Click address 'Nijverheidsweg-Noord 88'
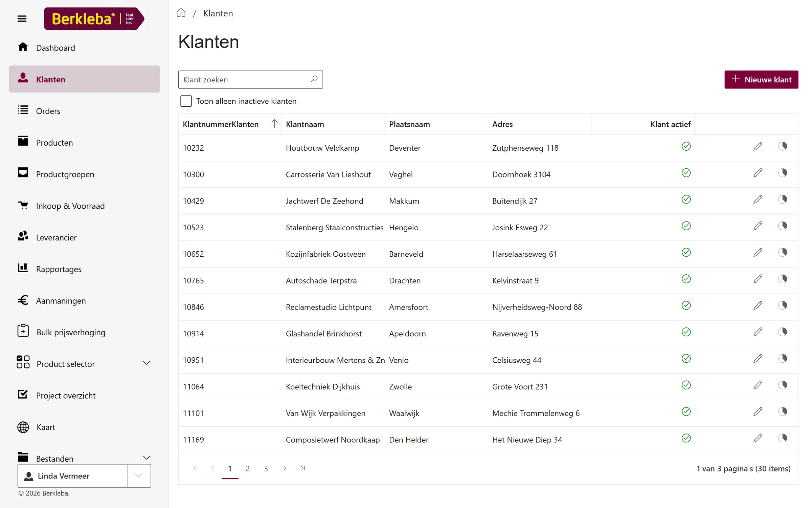 (x=537, y=307)
